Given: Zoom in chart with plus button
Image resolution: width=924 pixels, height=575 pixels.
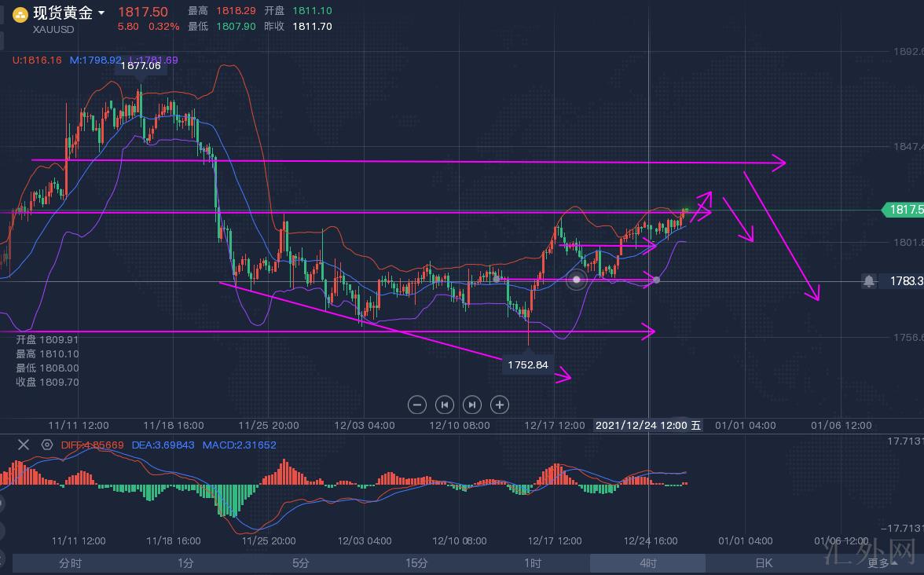Looking at the screenshot, I should (499, 405).
